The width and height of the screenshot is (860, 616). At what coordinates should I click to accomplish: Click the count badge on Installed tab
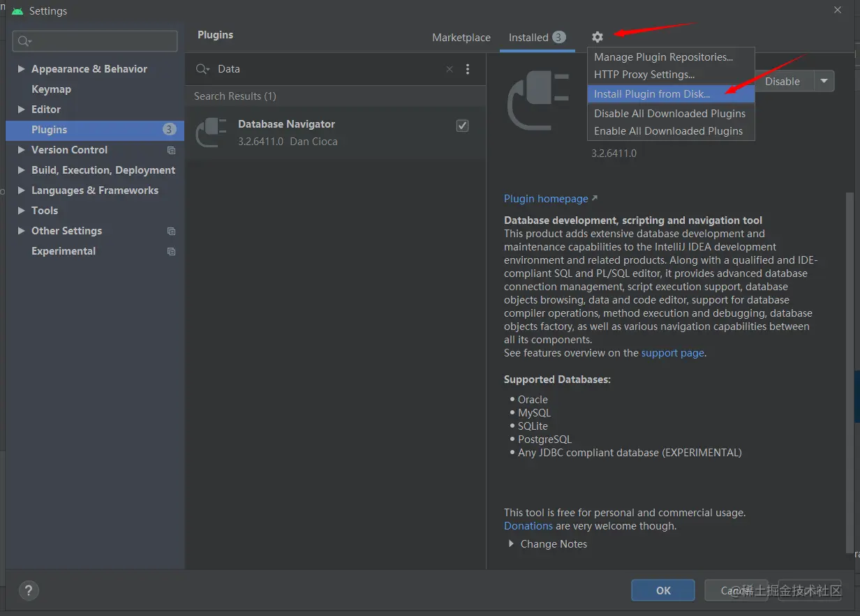559,37
